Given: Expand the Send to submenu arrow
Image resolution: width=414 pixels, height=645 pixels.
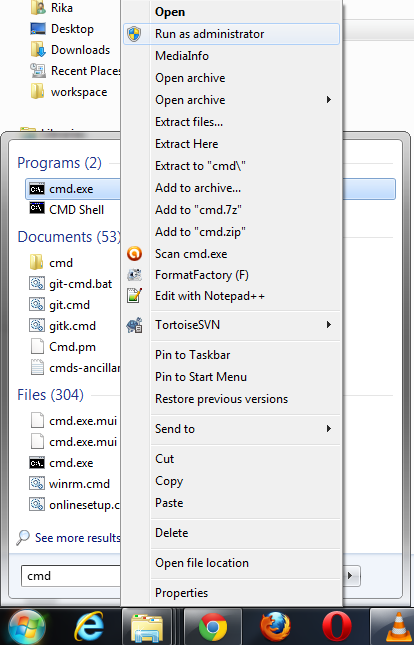Looking at the screenshot, I should coord(328,429).
